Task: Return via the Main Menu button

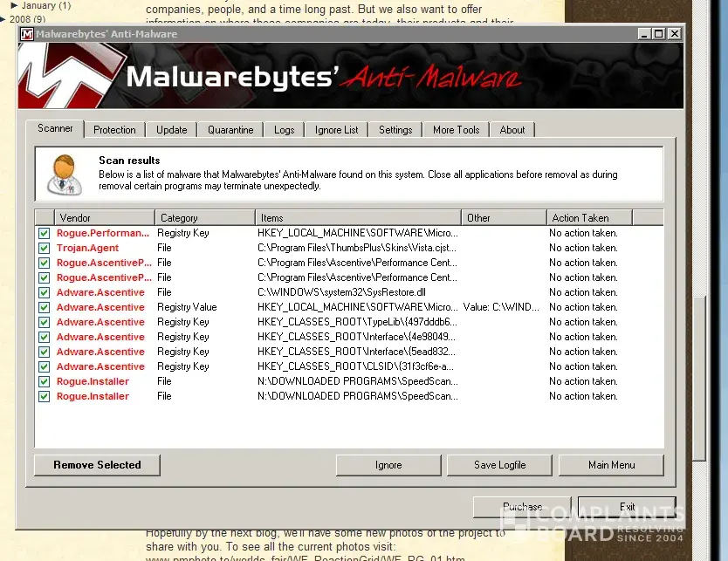Action: [x=611, y=465]
